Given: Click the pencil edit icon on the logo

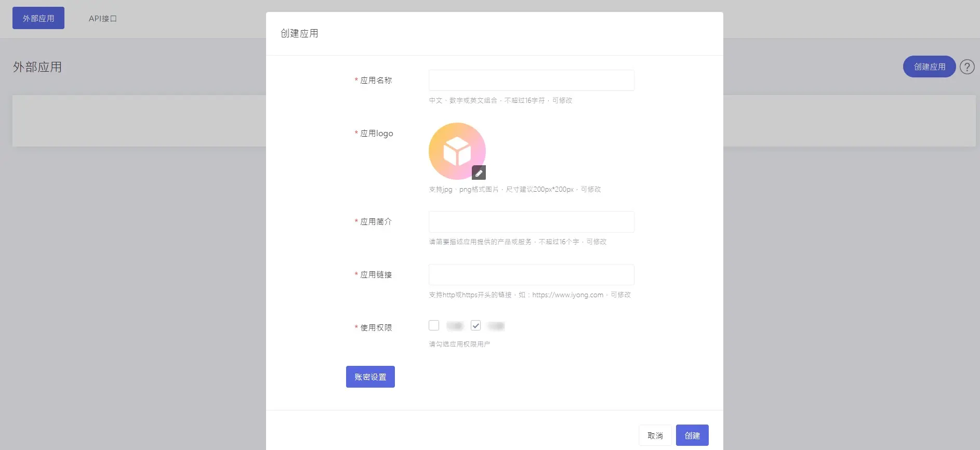Looking at the screenshot, I should tap(479, 173).
